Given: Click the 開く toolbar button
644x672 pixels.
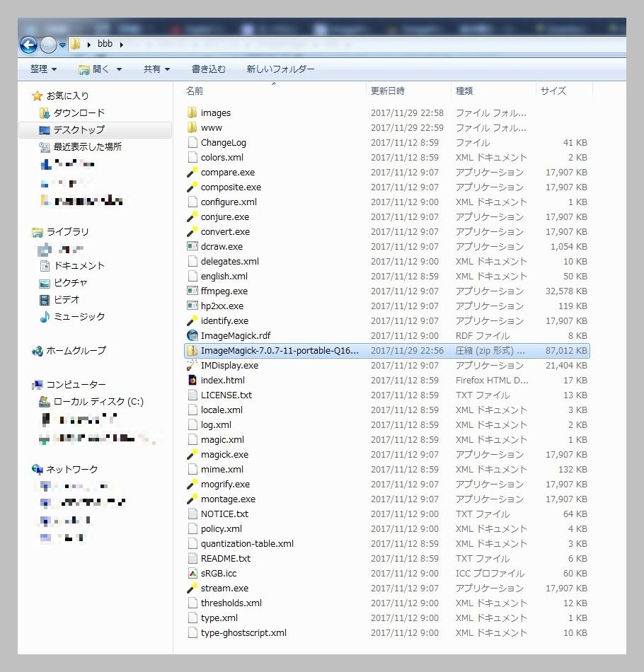Looking at the screenshot, I should [94, 69].
